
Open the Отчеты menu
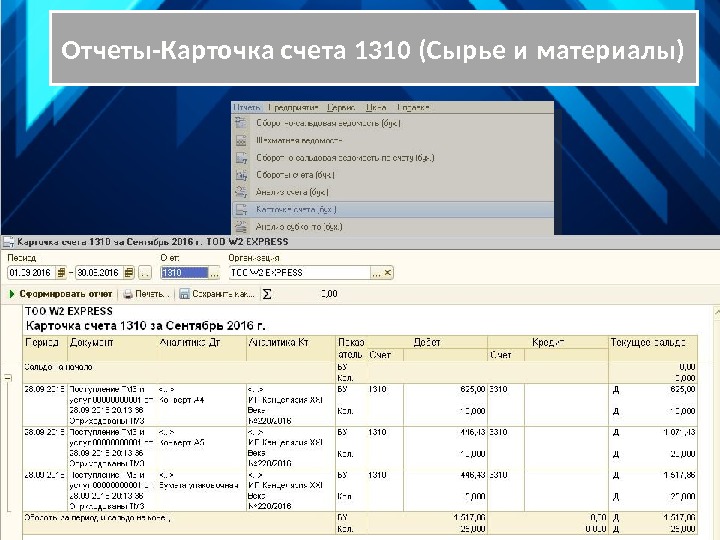(247, 107)
